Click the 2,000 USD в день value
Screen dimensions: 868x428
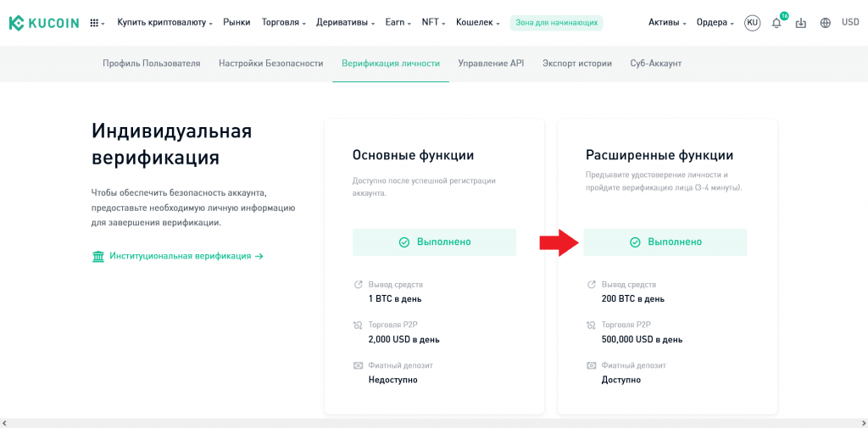[x=403, y=339]
